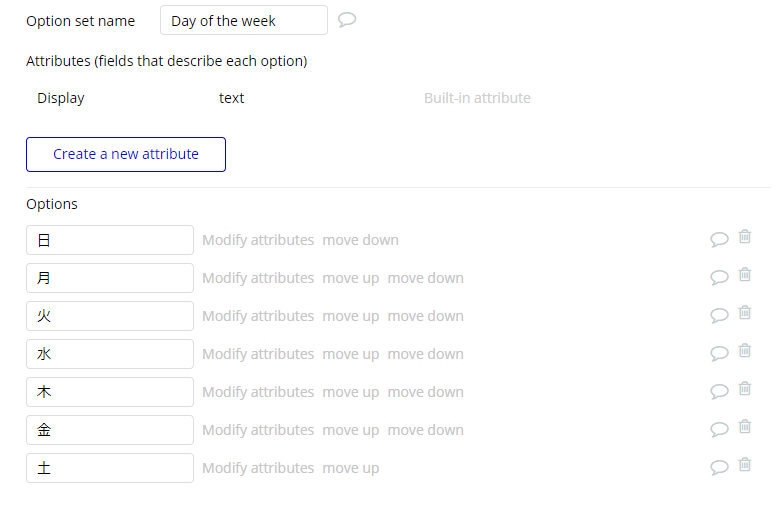Open comment bubble for the 月 option
The image size is (781, 509).
719,277
